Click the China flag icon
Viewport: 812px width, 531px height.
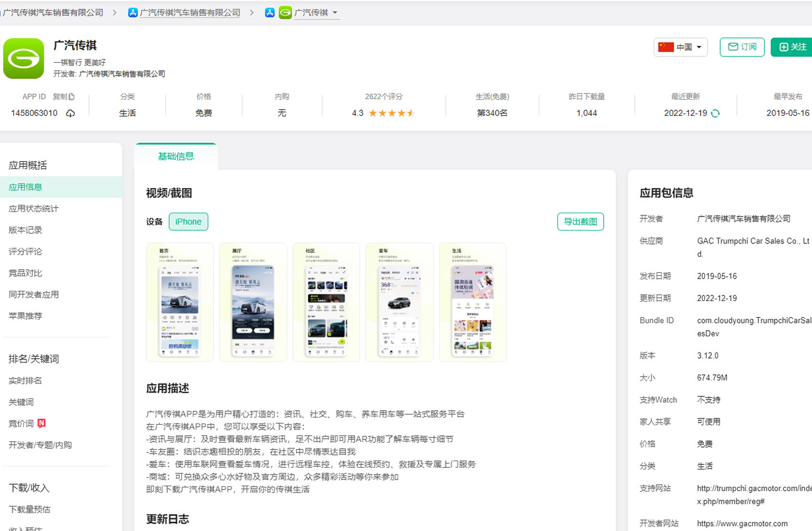(666, 47)
